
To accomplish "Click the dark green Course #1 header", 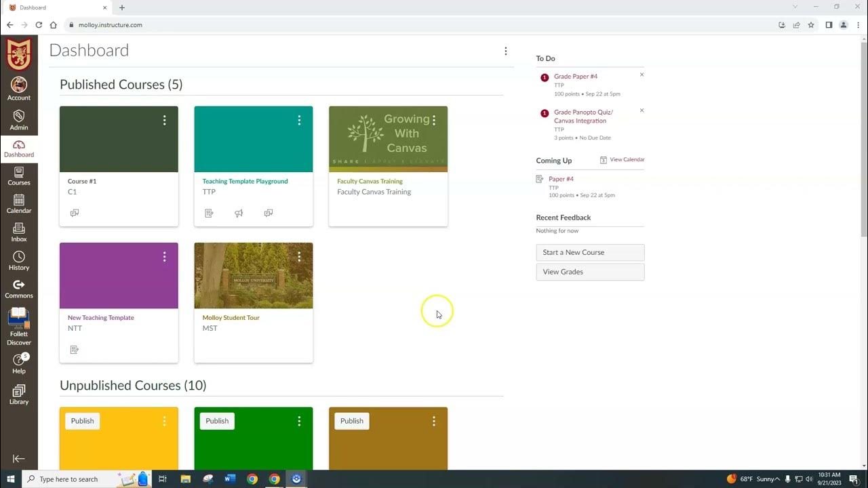I will (x=119, y=139).
